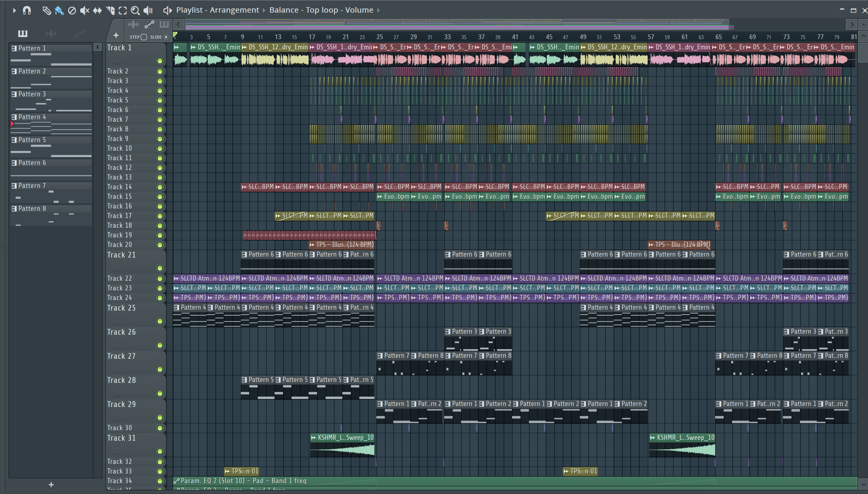Select first Evo..bpm clip on Track 15
The height and width of the screenshot is (494, 868).
(393, 197)
